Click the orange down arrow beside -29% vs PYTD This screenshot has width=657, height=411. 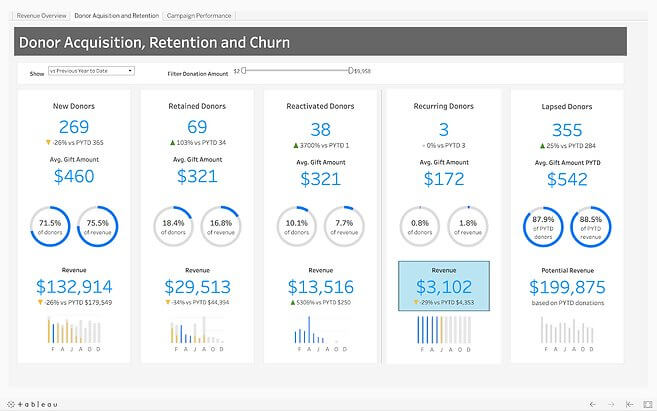coord(416,301)
